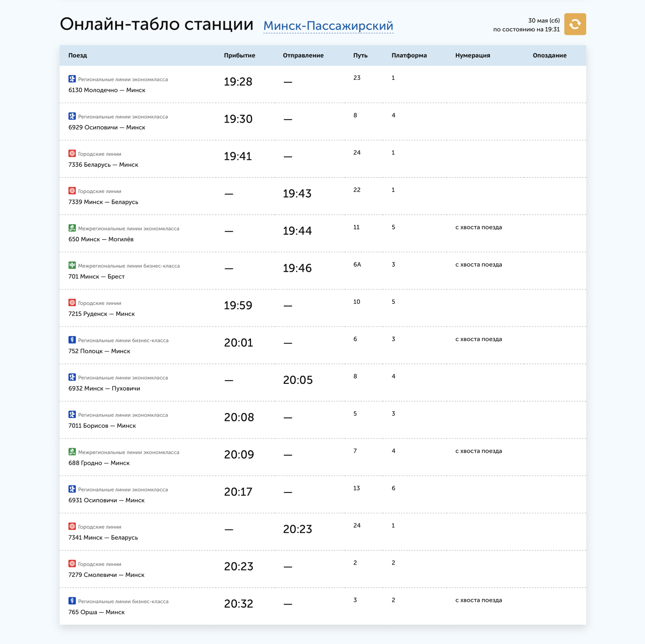Click the 20:05 departure time
Viewport: 645px width, 644px height.
click(x=298, y=380)
